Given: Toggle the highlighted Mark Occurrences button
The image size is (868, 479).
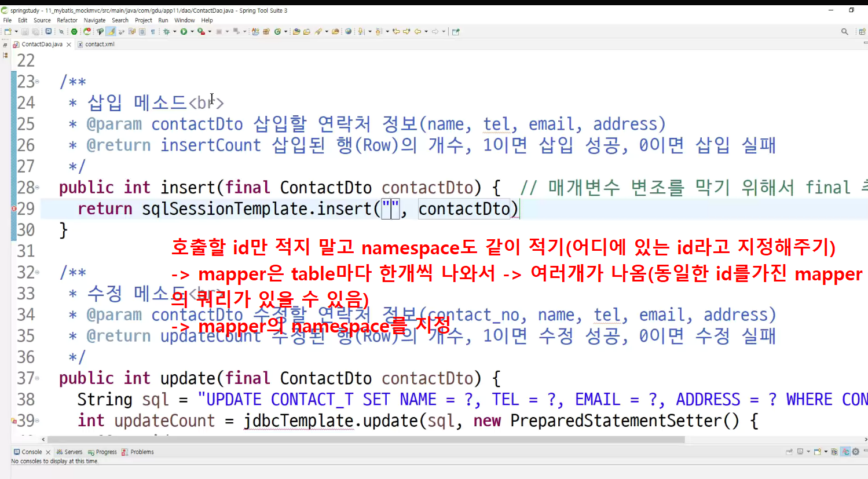Looking at the screenshot, I should [111, 32].
